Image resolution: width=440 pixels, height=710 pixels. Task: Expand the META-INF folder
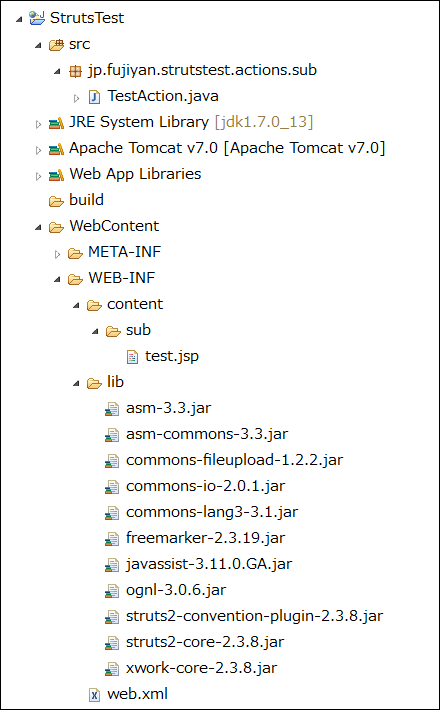click(x=57, y=254)
